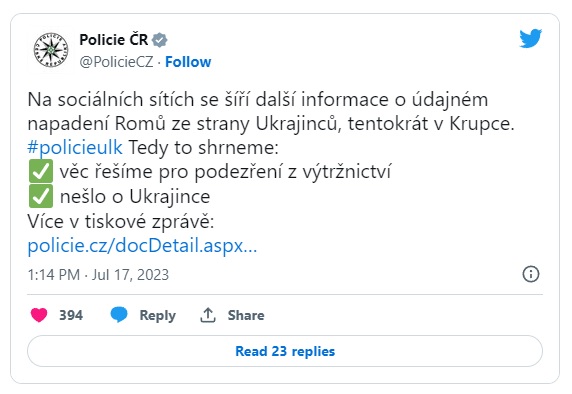This screenshot has height=394, width=572.
Task: Click the reply speech bubble icon
Action: coord(119,314)
